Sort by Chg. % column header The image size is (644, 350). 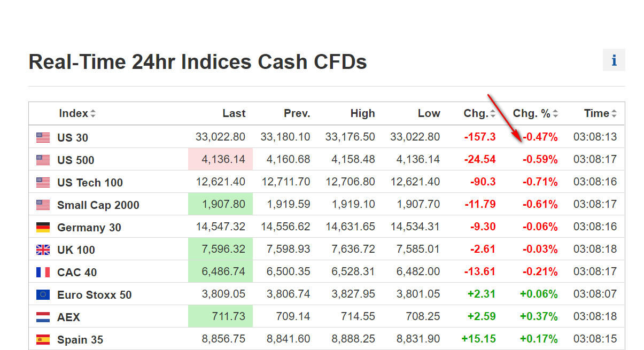click(x=535, y=113)
